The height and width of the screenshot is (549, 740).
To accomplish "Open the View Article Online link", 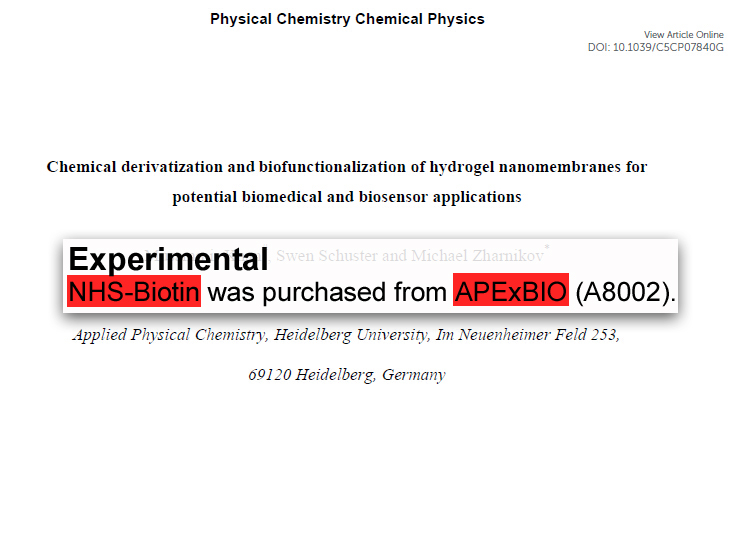I will (x=683, y=34).
